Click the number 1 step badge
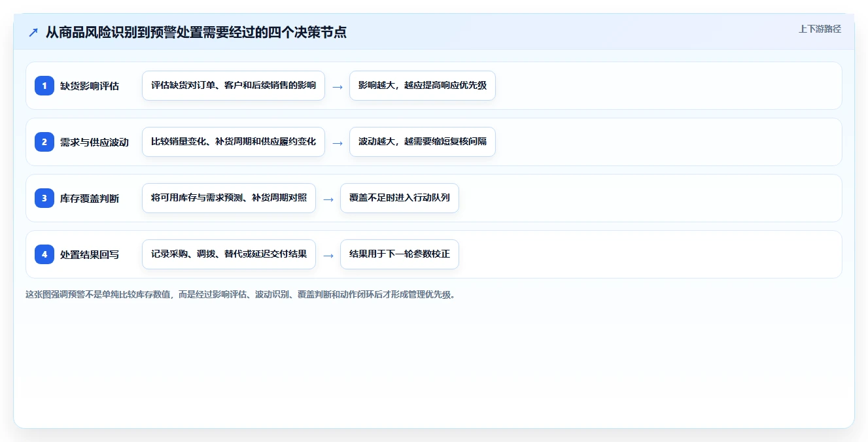 44,86
